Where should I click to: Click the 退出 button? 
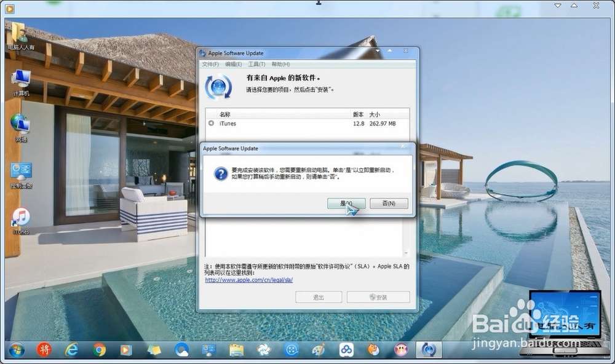click(x=319, y=298)
